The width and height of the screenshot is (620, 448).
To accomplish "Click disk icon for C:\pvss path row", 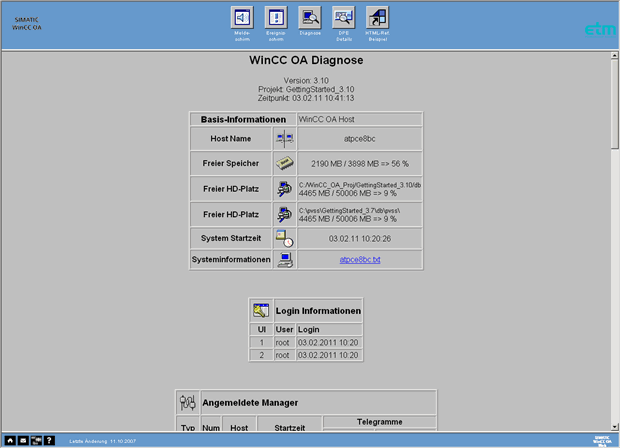I will (x=284, y=214).
